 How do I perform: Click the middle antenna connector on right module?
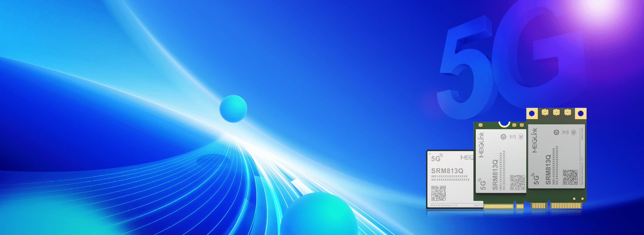[x=556, y=112]
